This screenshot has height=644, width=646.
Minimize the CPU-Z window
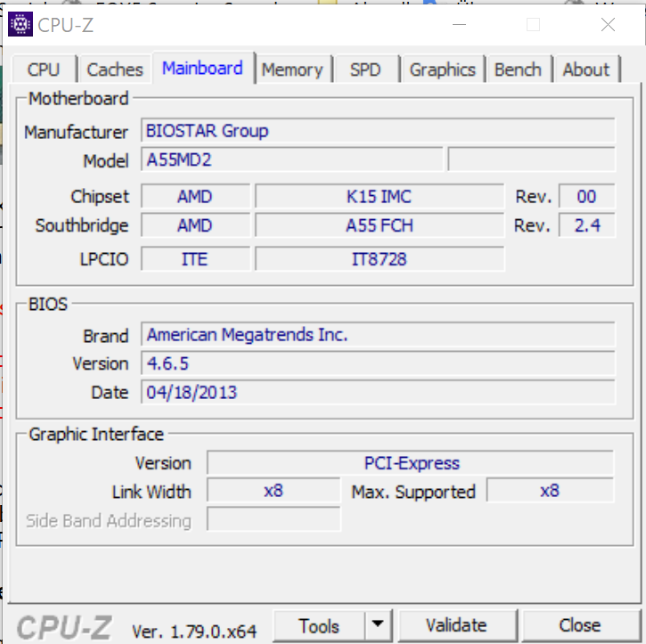point(460,25)
